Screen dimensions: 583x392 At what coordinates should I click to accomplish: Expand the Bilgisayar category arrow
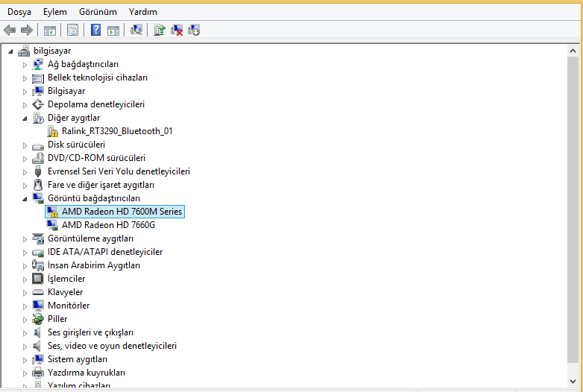tap(25, 92)
